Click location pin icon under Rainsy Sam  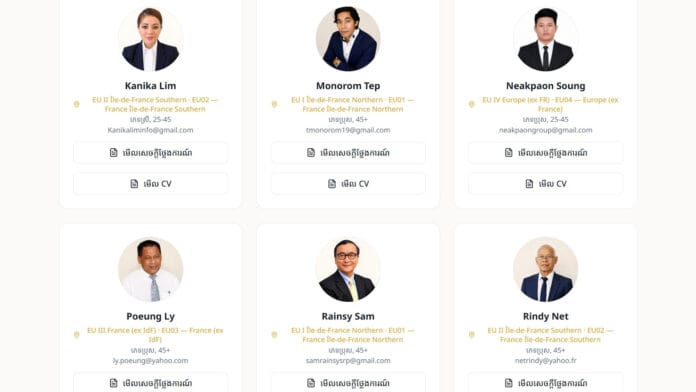tap(274, 335)
